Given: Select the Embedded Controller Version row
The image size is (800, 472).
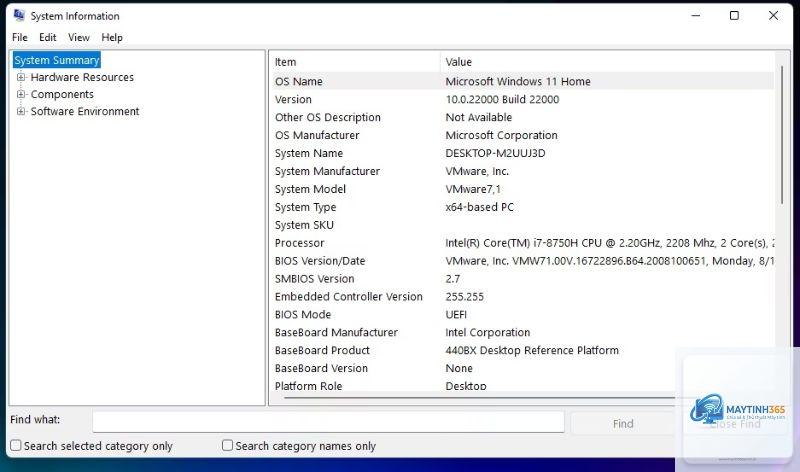Looking at the screenshot, I should 522,296.
